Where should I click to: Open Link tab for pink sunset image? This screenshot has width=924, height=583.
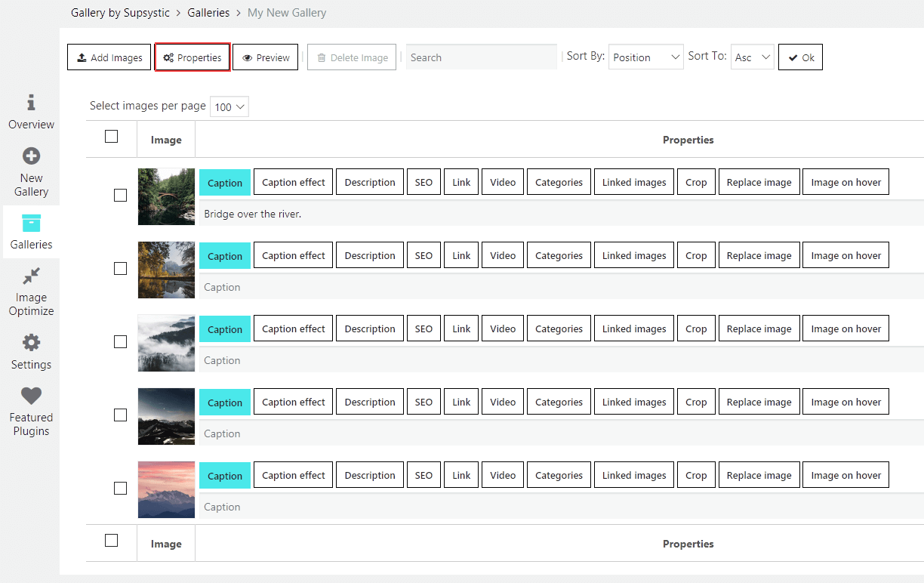[461, 475]
